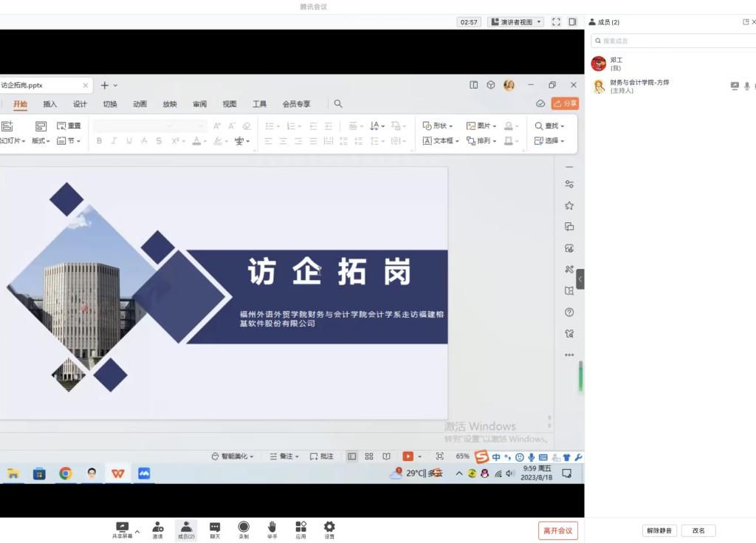This screenshot has width=756, height=543.
Task: Enter fullscreen view of the meeting
Action: pyautogui.click(x=556, y=22)
